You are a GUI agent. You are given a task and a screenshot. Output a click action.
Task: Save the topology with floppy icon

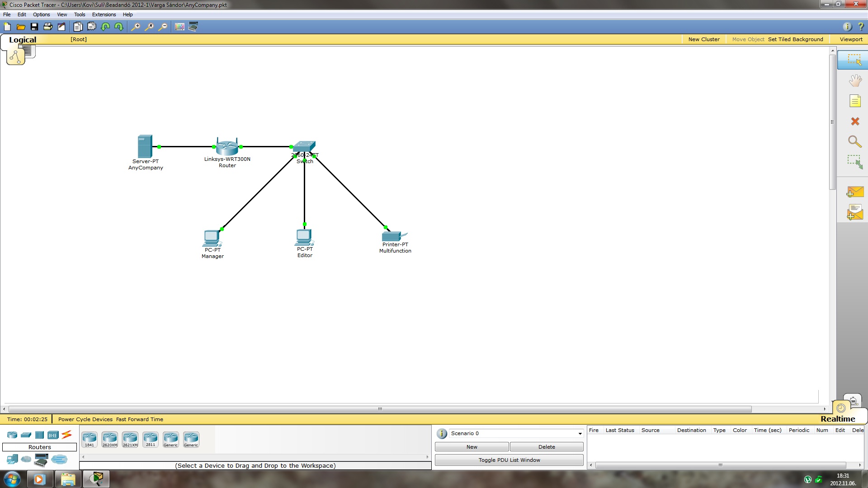(34, 27)
